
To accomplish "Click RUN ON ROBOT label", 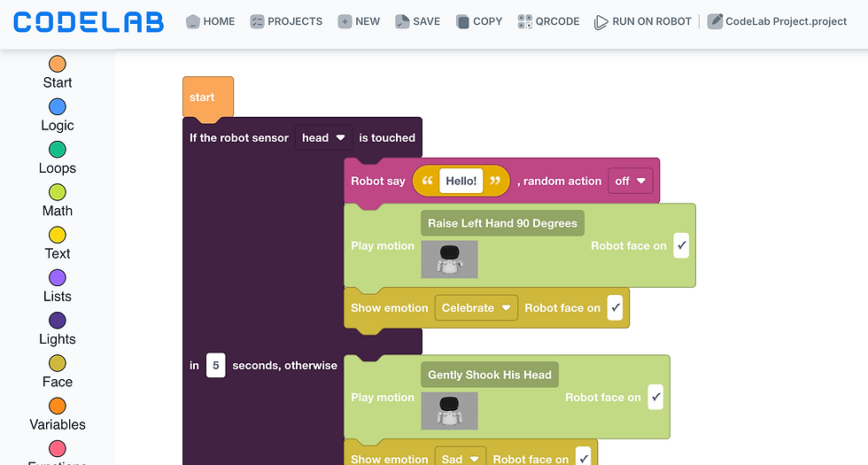I will [652, 21].
